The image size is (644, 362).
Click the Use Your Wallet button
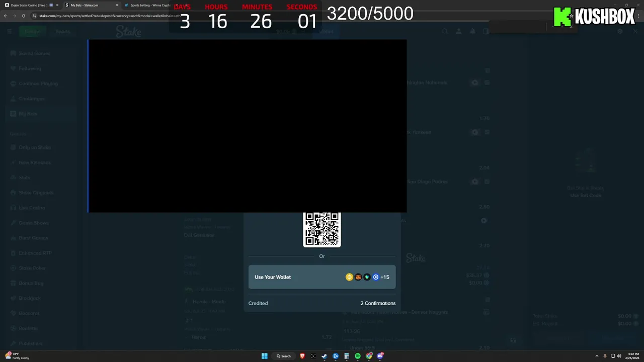(322, 277)
